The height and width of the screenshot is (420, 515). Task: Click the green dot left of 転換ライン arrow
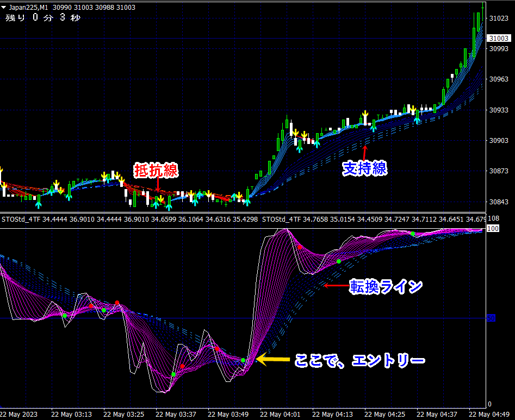coord(338,262)
